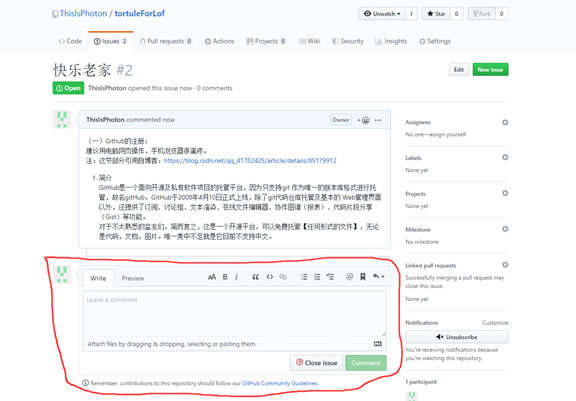Apply bold with the B icon
Image resolution: width=576 pixels, height=401 pixels.
coord(225,277)
